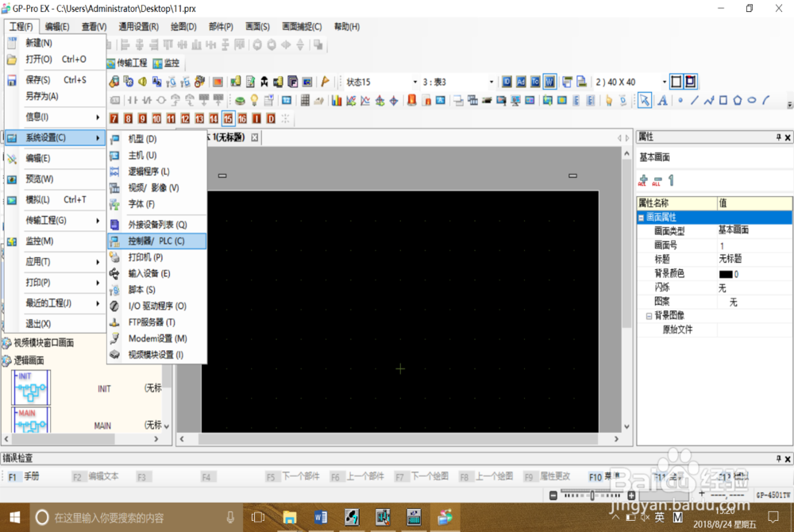The height and width of the screenshot is (532, 794).
Task: Toggle the 'ID' display button
Action: pos(507,82)
